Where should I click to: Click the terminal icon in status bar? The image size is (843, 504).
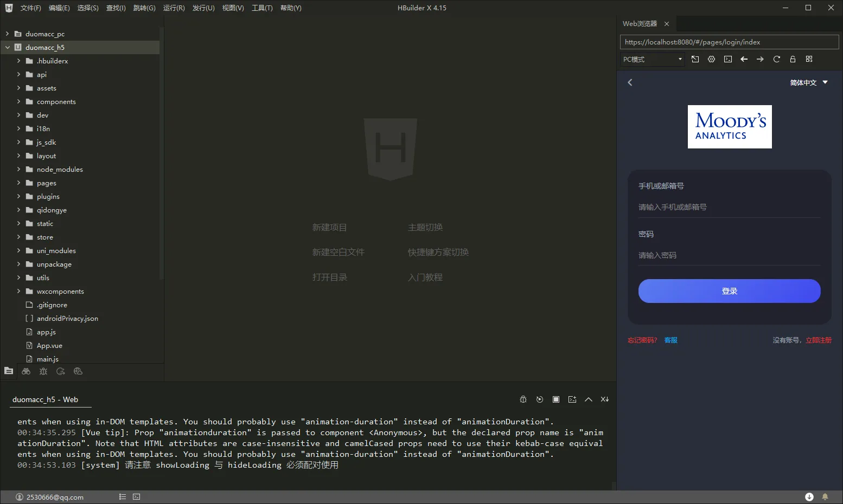coord(137,497)
